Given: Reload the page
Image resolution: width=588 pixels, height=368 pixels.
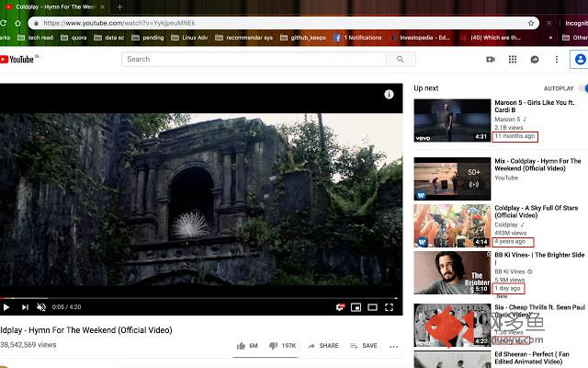Looking at the screenshot, I should pyautogui.click(x=3, y=23).
